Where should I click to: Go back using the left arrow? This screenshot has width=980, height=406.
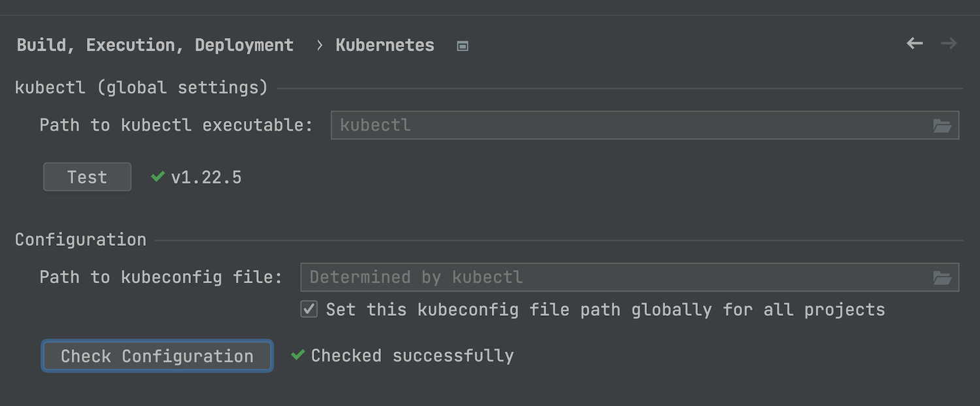point(915,44)
